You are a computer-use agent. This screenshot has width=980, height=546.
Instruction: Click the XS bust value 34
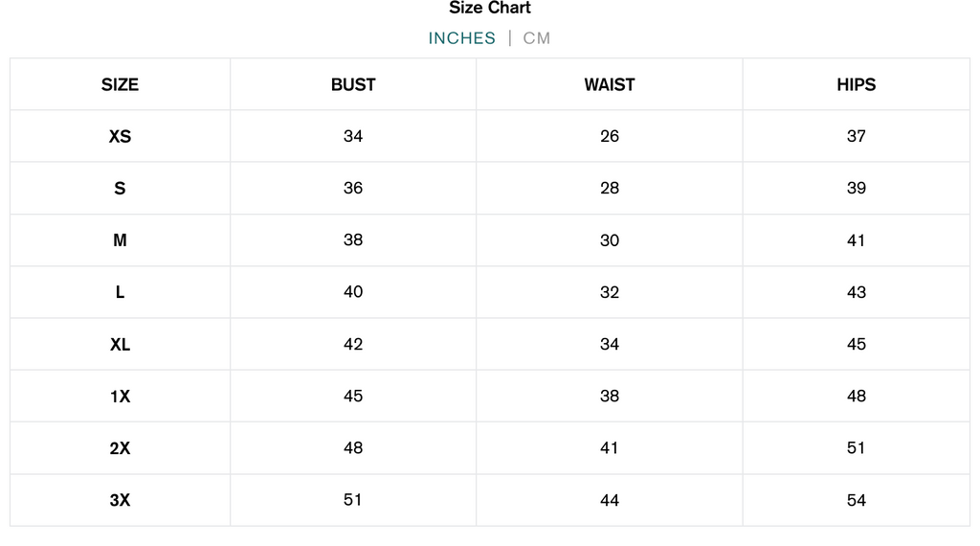pos(353,136)
